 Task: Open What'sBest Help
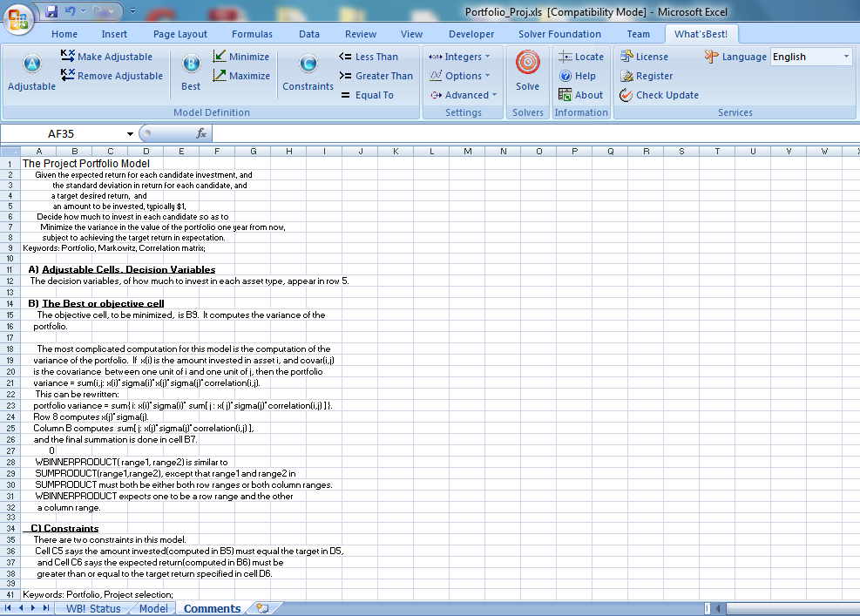point(577,76)
